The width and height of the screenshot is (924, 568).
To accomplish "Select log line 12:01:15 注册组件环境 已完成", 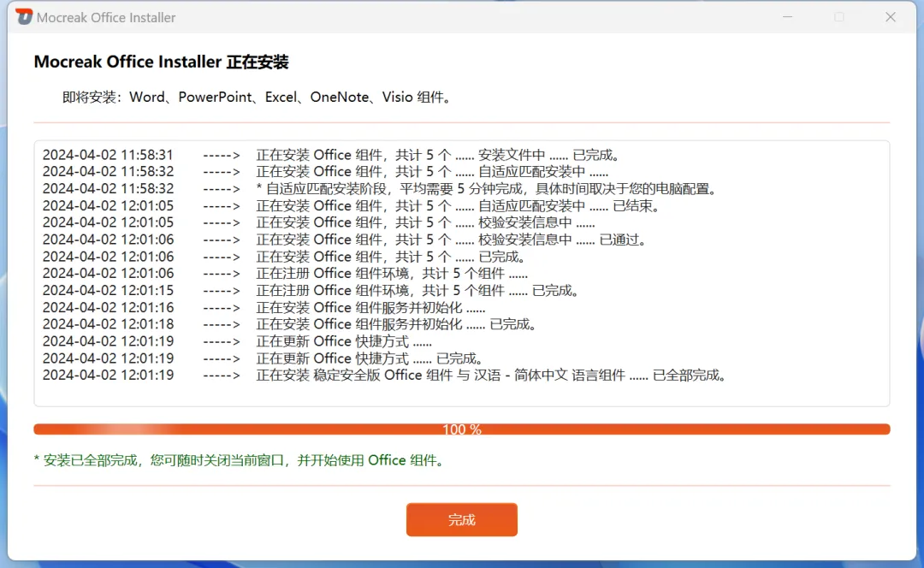I will pos(311,290).
